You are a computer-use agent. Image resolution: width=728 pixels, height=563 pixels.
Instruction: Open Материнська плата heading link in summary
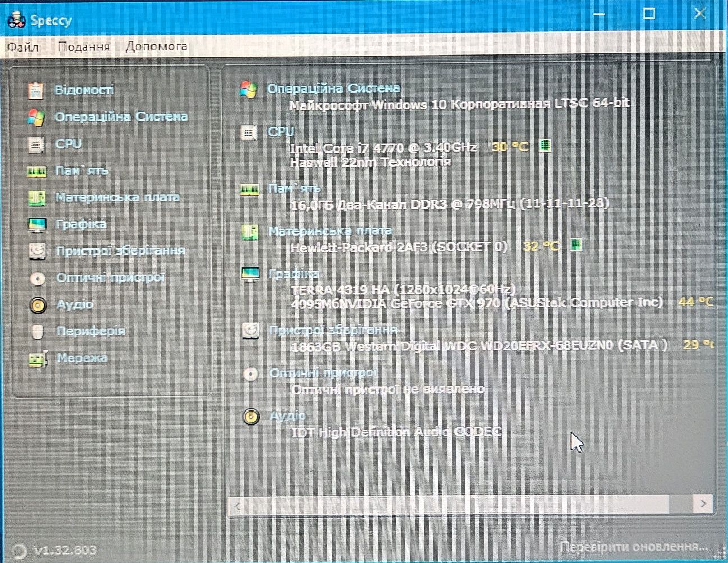point(330,231)
